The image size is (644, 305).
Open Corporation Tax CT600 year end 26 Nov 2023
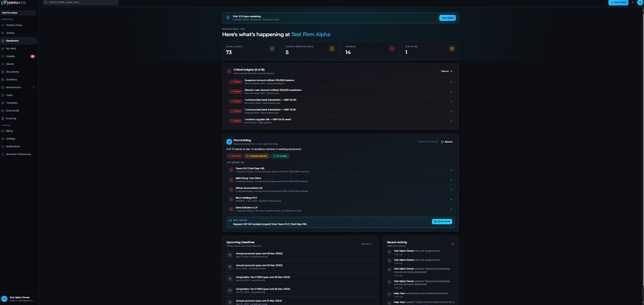tap(300, 278)
